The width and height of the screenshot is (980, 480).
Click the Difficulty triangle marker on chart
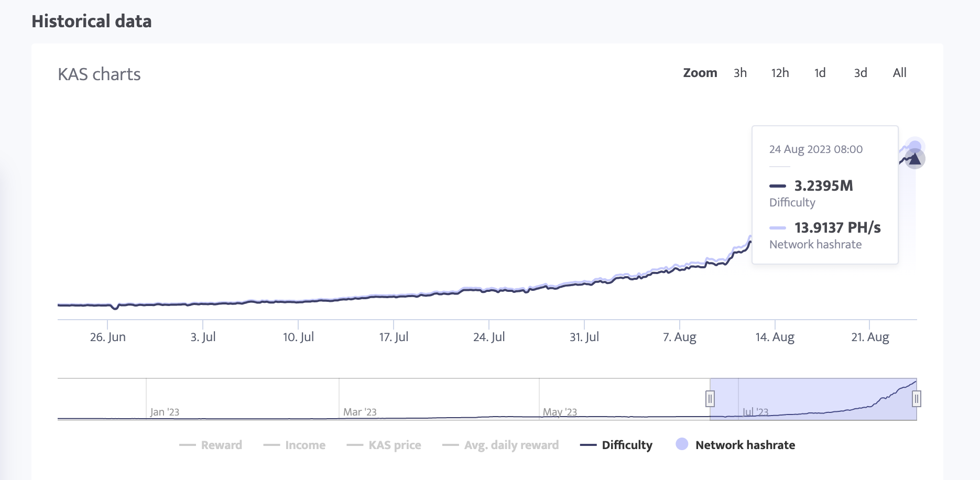coord(914,158)
